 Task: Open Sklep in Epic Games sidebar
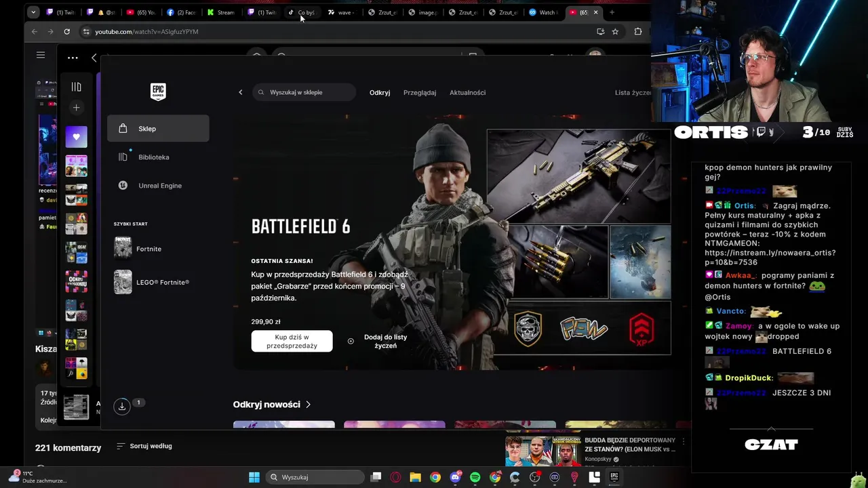click(x=158, y=129)
